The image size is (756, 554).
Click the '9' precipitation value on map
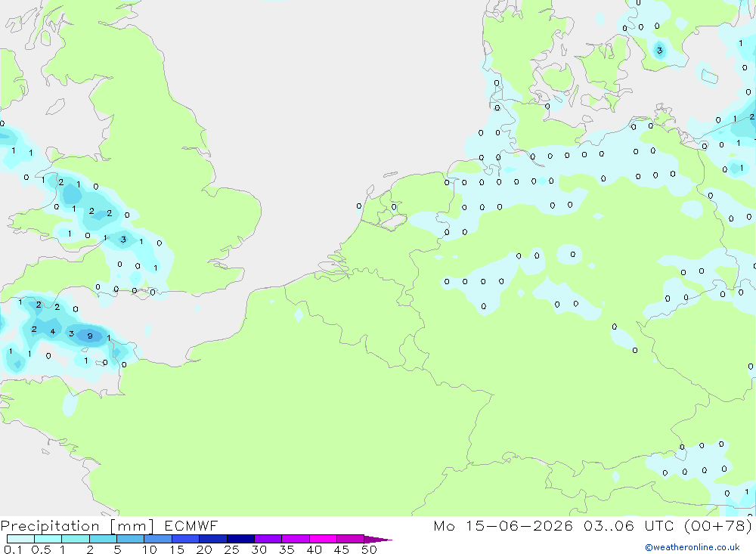point(90,336)
